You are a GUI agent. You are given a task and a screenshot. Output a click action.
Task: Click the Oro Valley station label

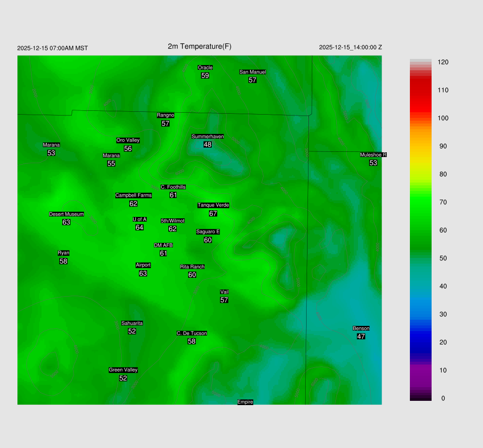(128, 140)
